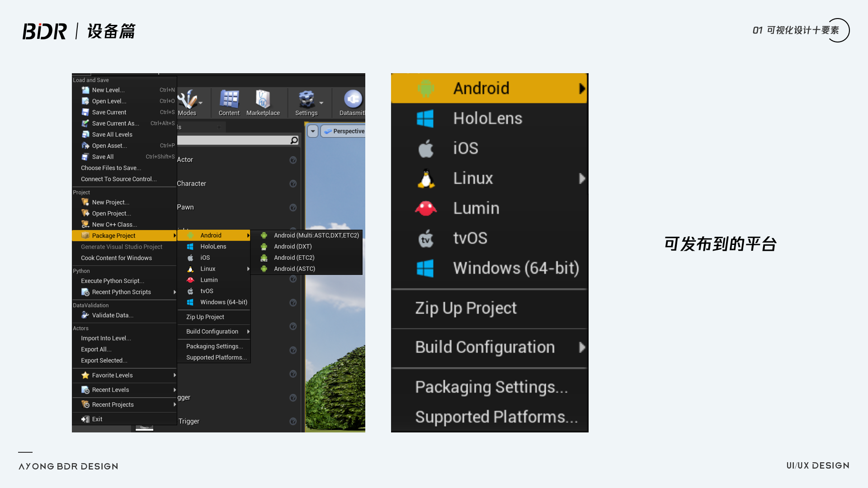This screenshot has width=868, height=488.
Task: Click the help icon beside Trigger
Action: click(x=293, y=421)
